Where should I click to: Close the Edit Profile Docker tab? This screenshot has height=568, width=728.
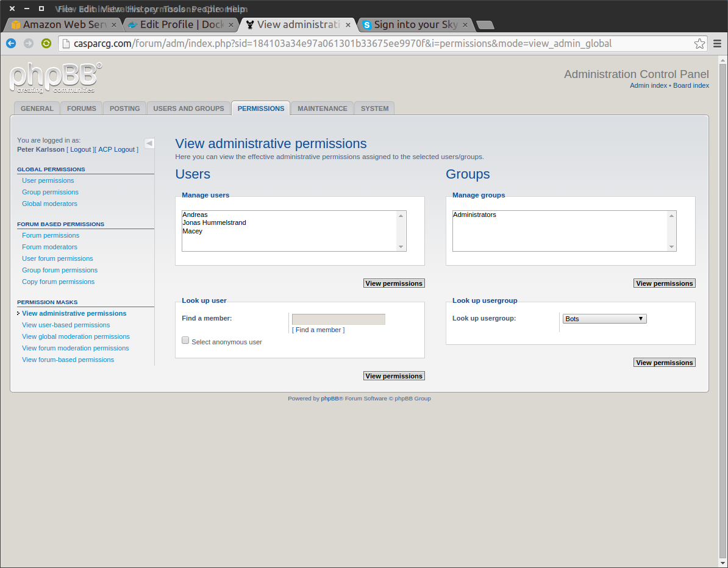231,25
